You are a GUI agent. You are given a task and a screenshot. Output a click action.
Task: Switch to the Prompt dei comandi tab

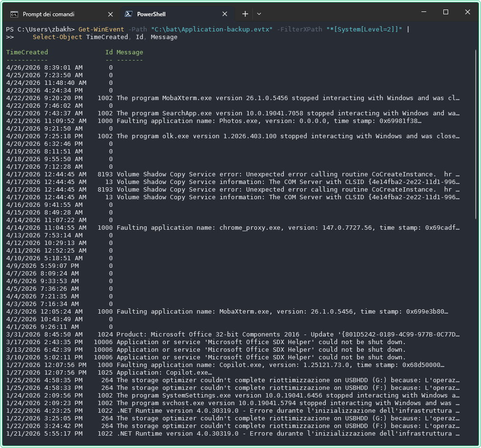tap(52, 14)
